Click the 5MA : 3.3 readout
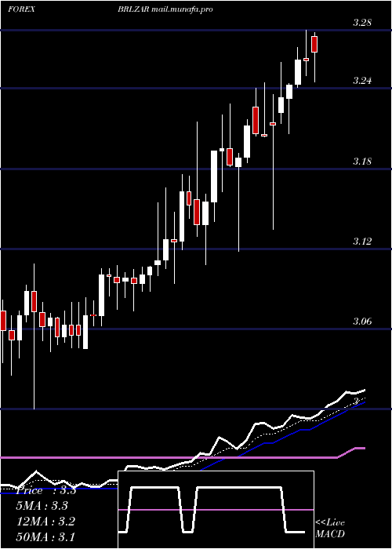392x549 pixels. point(42,506)
